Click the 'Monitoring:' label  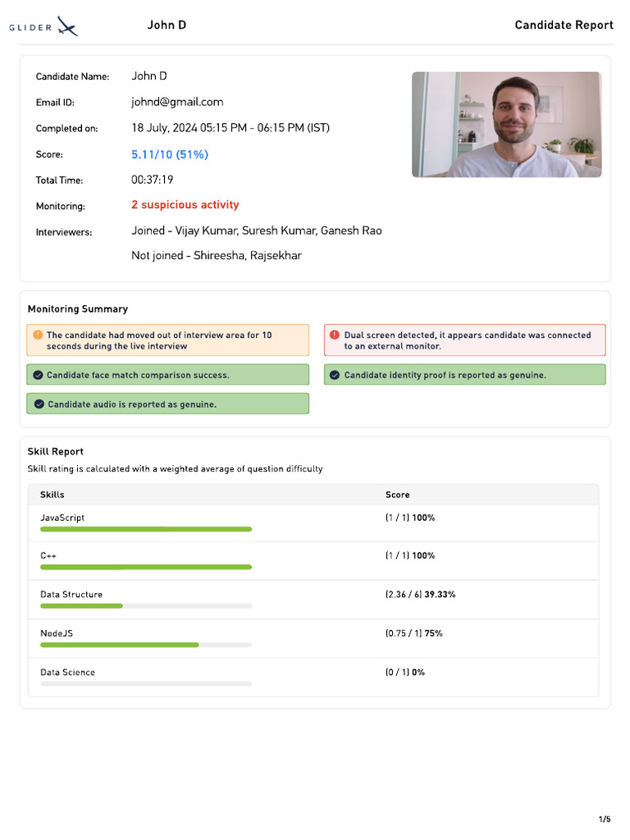click(x=61, y=206)
